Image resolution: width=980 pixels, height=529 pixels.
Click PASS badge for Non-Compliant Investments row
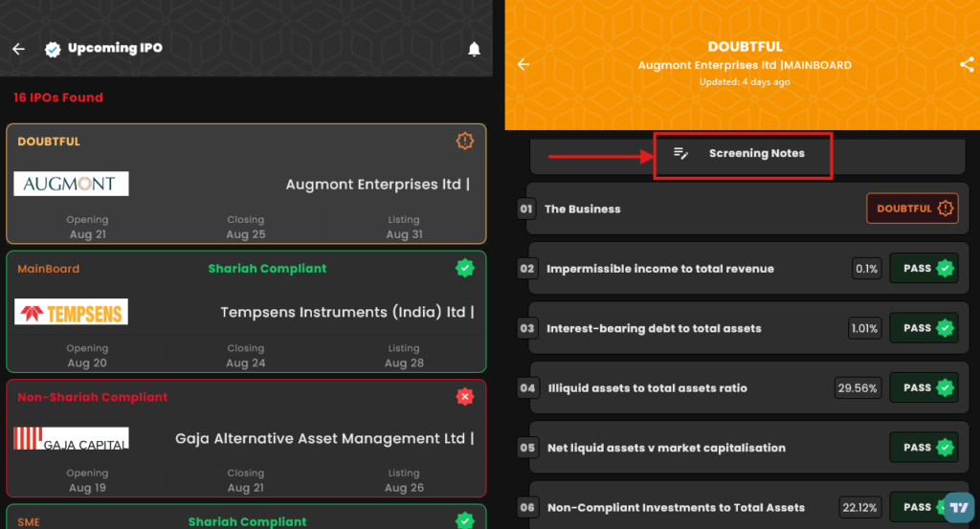pyautogui.click(x=924, y=507)
